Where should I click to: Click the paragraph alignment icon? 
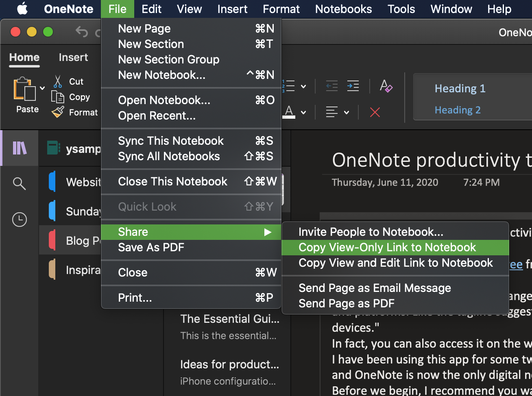click(332, 112)
